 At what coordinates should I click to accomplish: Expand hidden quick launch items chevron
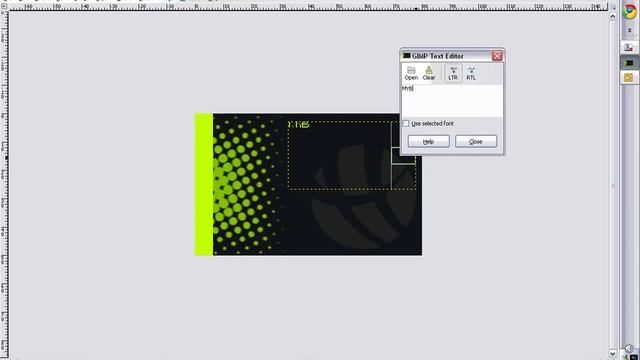point(629,31)
